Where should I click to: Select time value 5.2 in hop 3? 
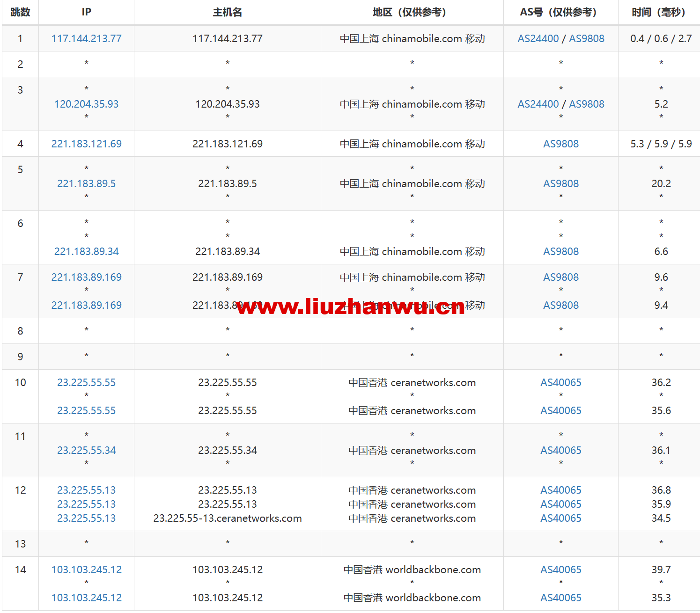pos(661,104)
